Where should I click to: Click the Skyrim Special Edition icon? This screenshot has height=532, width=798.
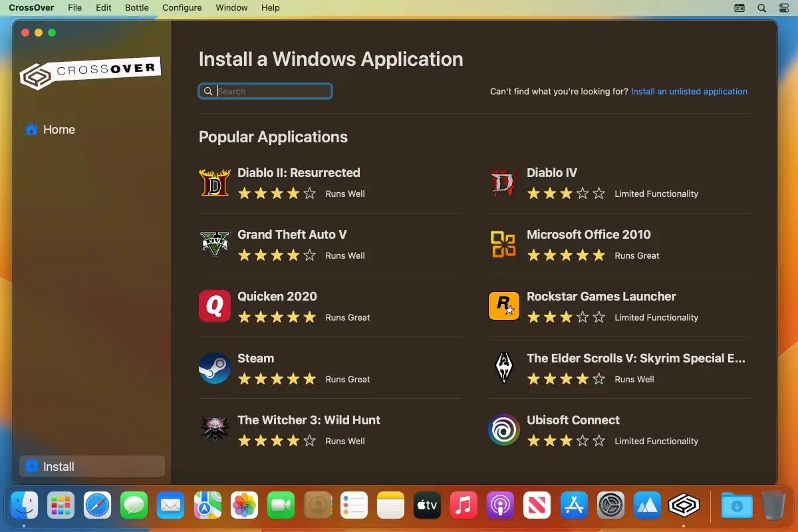click(504, 368)
